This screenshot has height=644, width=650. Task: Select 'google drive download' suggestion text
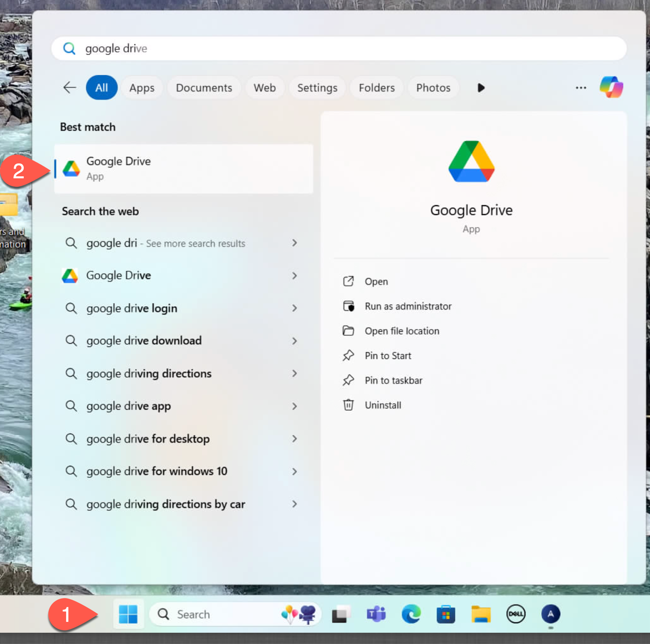tap(144, 341)
